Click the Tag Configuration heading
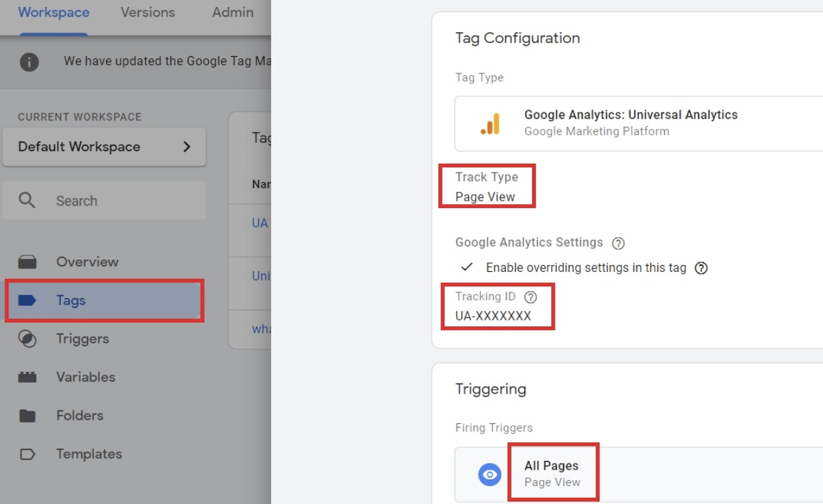Screen dimensions: 823x504 [x=518, y=38]
